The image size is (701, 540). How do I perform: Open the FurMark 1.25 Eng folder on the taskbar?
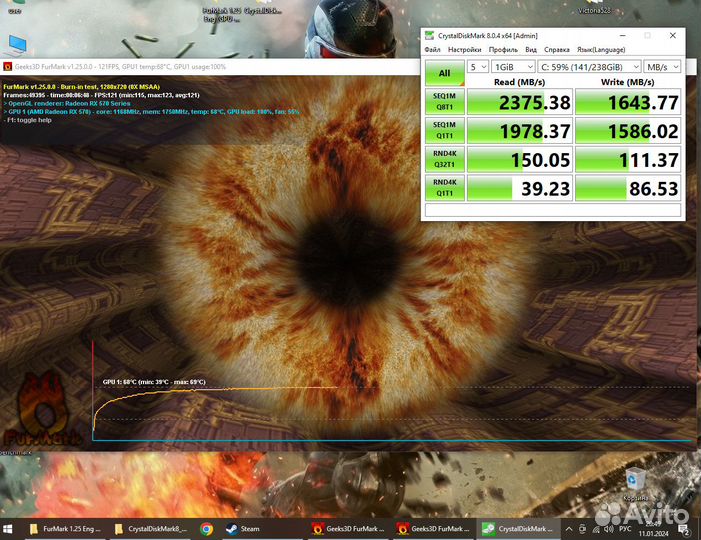point(65,529)
